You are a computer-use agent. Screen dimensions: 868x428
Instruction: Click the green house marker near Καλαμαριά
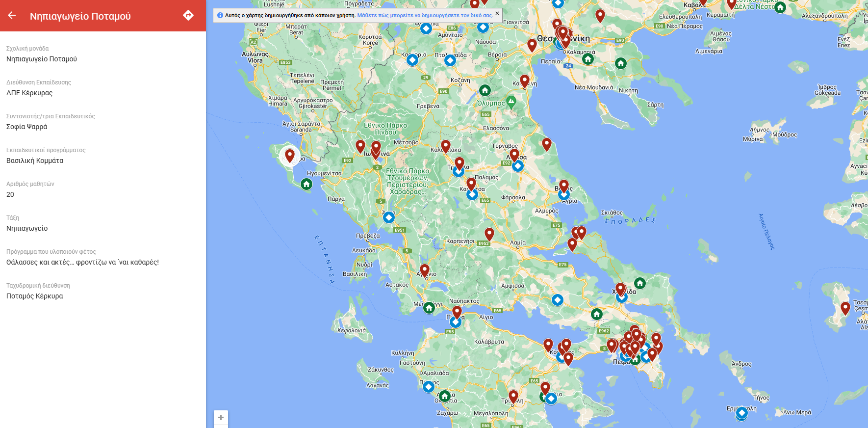click(588, 59)
